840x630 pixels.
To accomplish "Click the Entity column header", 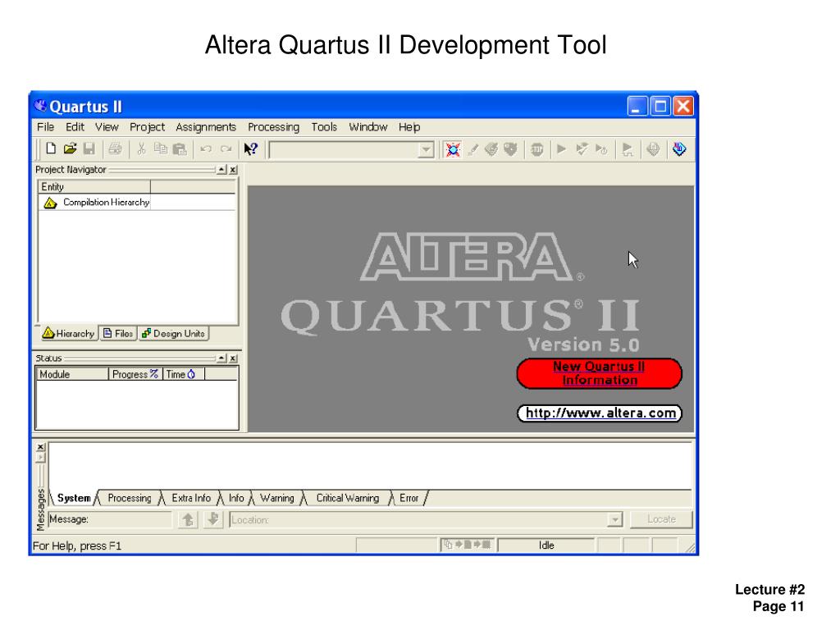I will (94, 187).
